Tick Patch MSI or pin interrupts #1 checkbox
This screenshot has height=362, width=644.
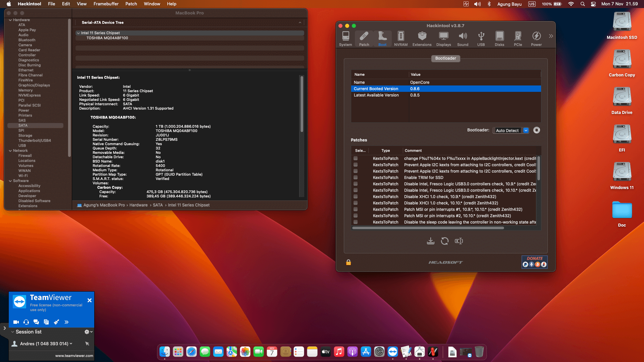356,209
